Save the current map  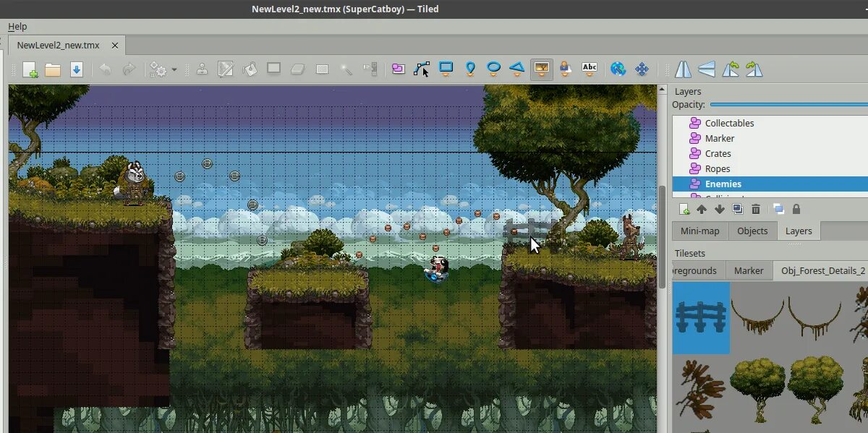(x=77, y=69)
